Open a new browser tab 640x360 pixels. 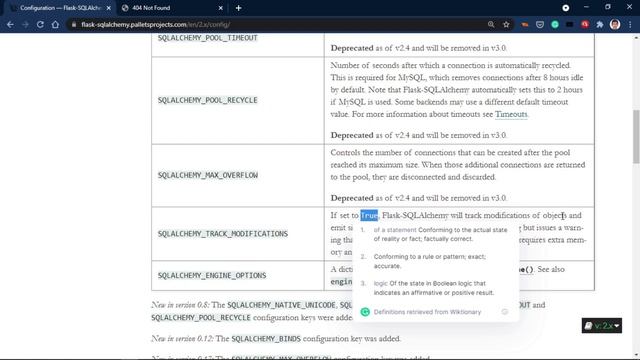pos(238,8)
